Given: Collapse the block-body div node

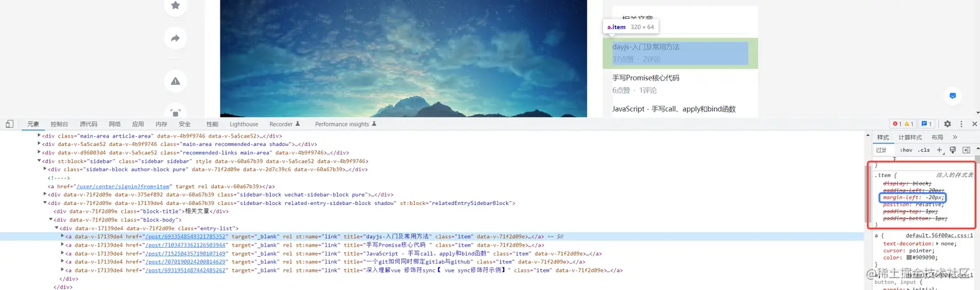Looking at the screenshot, I should click(x=51, y=220).
